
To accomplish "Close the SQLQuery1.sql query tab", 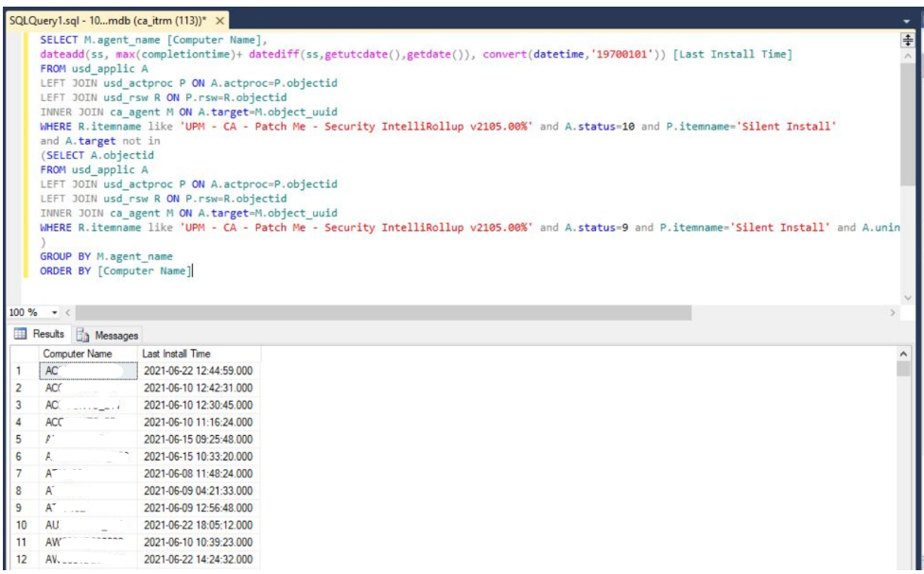I will 220,21.
